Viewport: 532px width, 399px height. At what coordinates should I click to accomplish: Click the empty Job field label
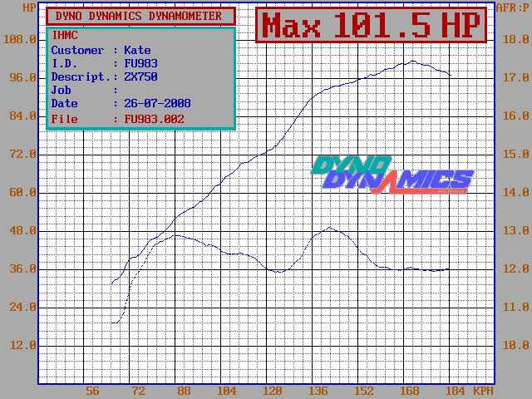(x=61, y=90)
